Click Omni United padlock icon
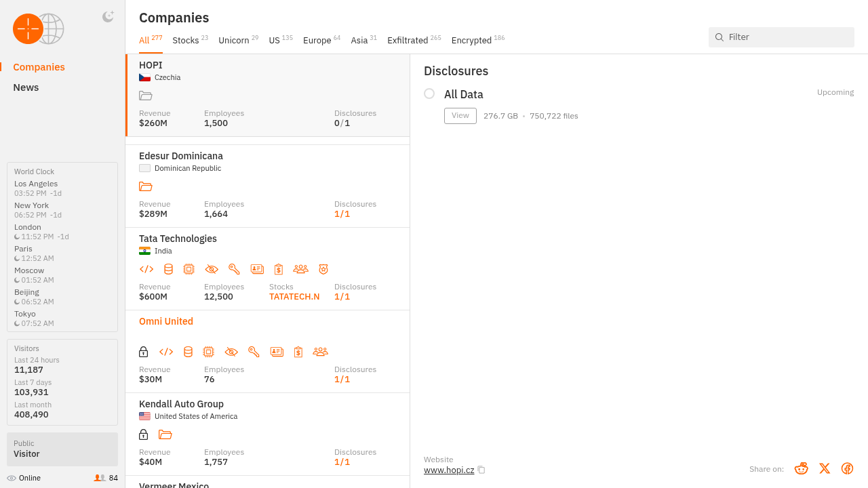The image size is (868, 488). click(x=144, y=352)
